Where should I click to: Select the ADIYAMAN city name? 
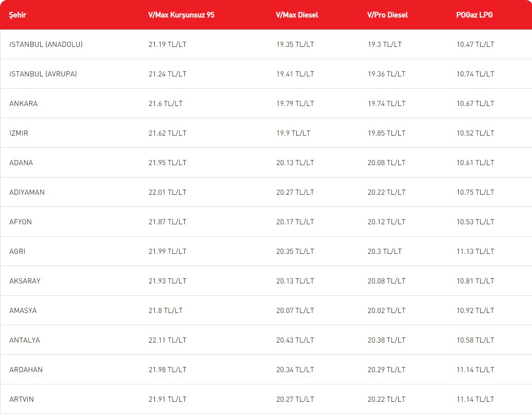[x=27, y=192]
